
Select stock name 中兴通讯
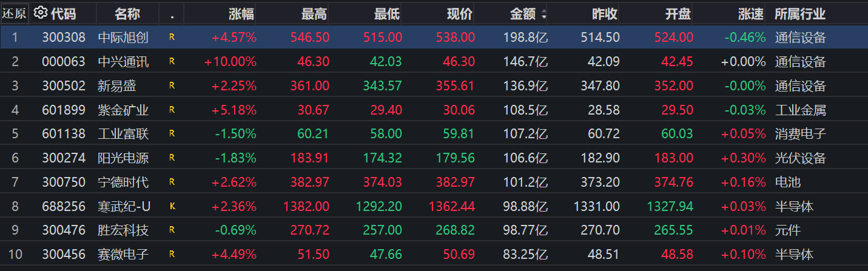click(x=123, y=61)
